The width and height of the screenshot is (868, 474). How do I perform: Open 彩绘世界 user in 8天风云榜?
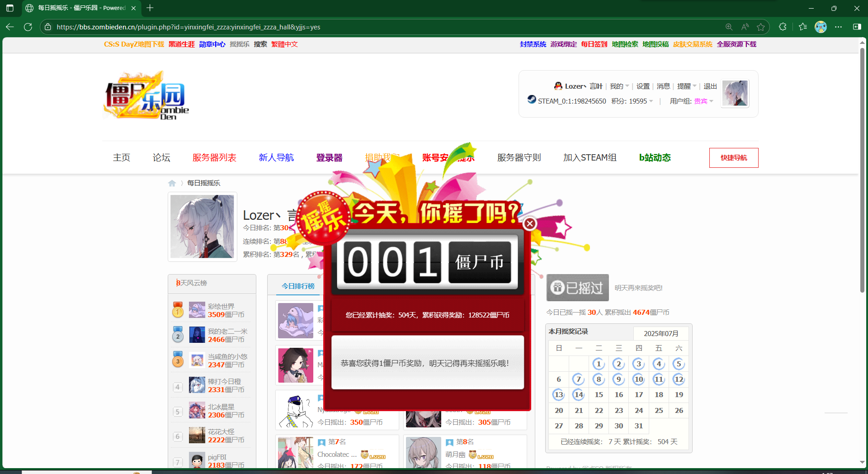pyautogui.click(x=221, y=306)
